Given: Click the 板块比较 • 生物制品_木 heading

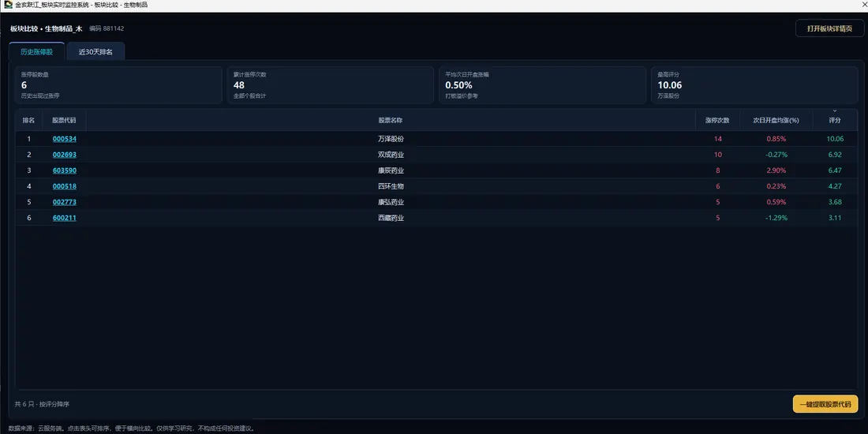Looking at the screenshot, I should click(x=47, y=28).
